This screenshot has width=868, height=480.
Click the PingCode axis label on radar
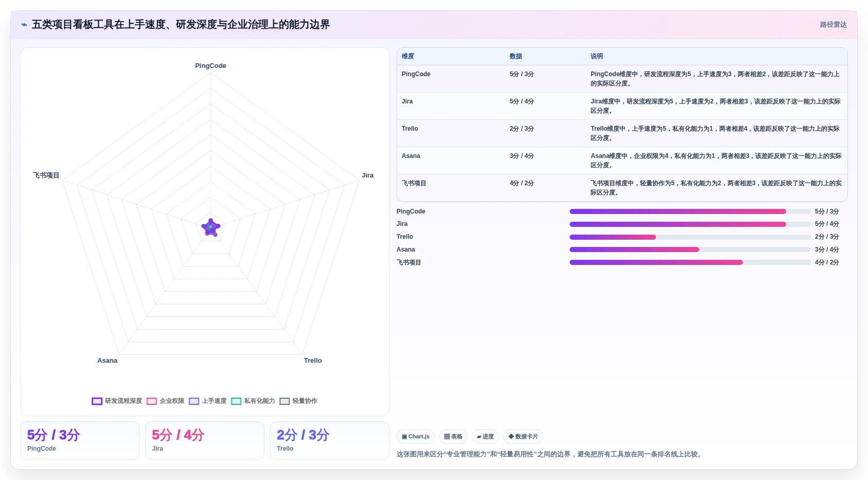pos(210,66)
